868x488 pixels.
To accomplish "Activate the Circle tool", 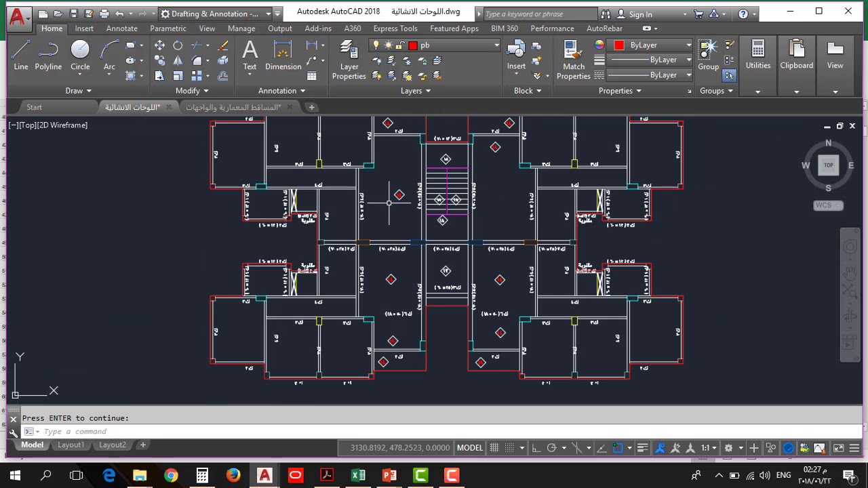I will pos(80,54).
